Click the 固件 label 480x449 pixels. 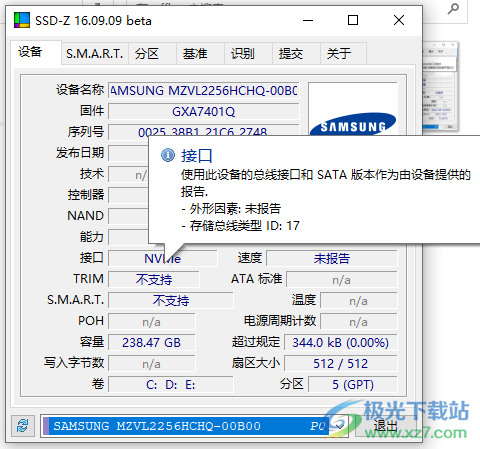[92, 111]
